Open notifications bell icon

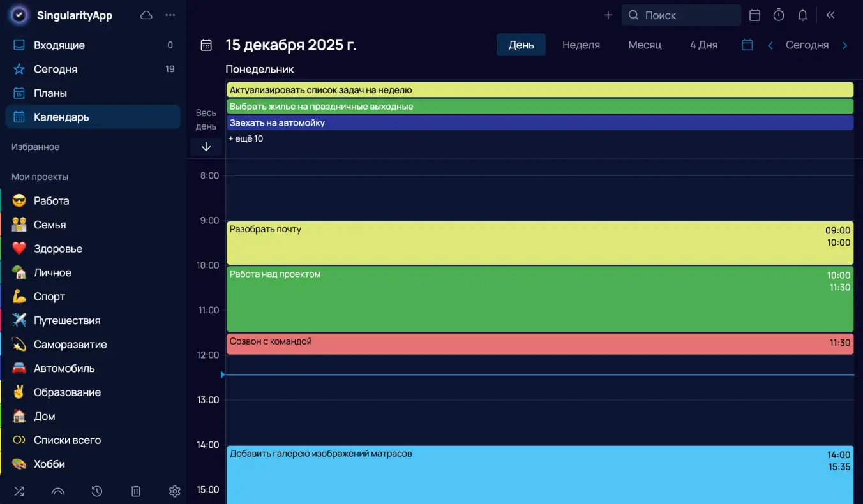click(803, 15)
